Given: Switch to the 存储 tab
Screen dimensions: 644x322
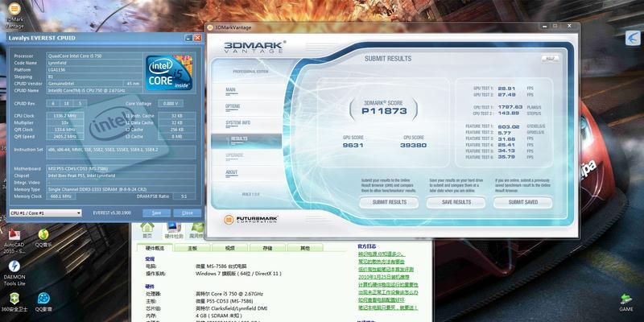Looking at the screenshot, I should pos(267,248).
